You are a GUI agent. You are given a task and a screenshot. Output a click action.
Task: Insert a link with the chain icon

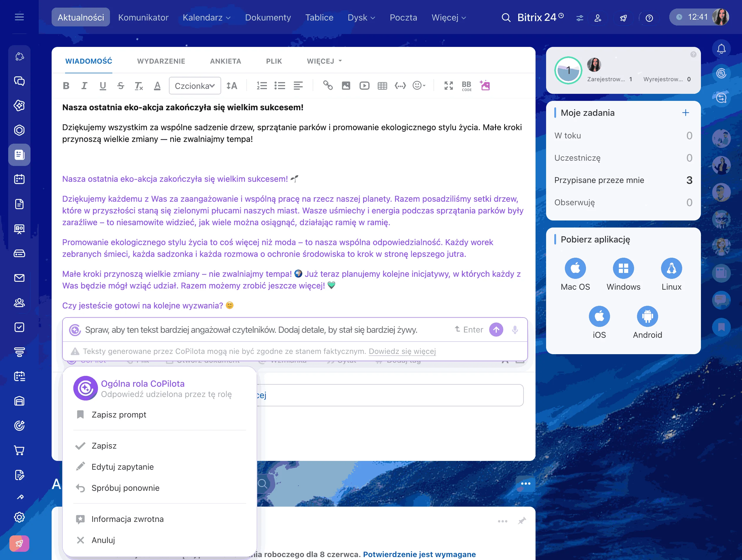(328, 86)
